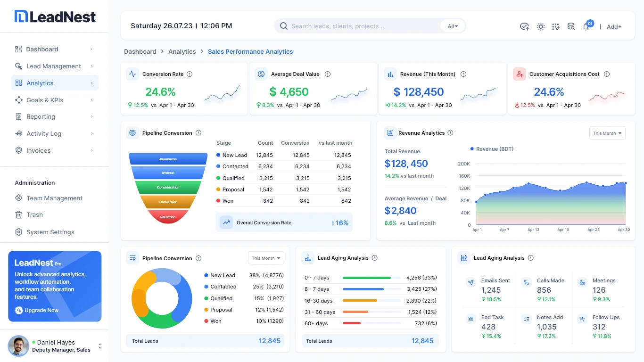The height and width of the screenshot is (362, 644).
Task: Click the Awareness funnel layer
Action: point(168,159)
